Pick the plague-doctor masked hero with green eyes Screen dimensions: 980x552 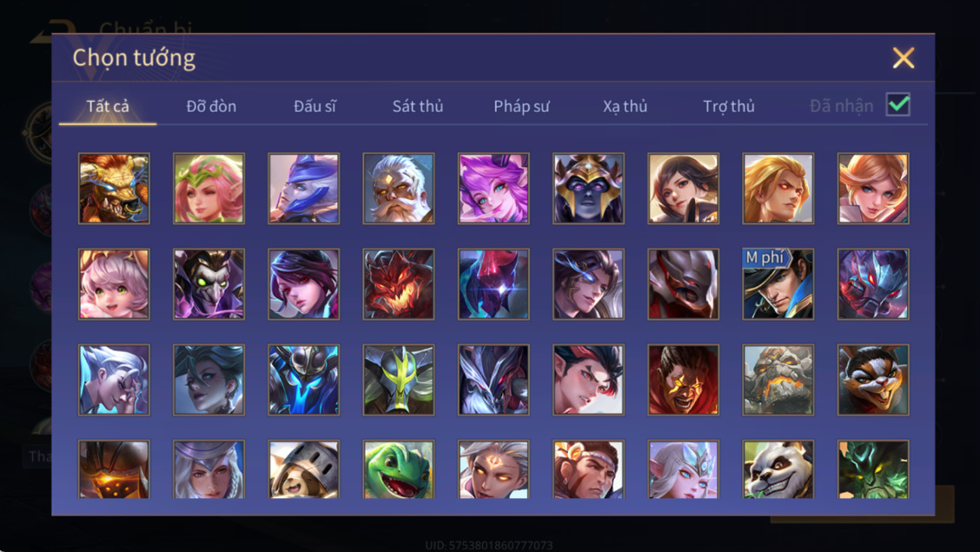point(209,283)
